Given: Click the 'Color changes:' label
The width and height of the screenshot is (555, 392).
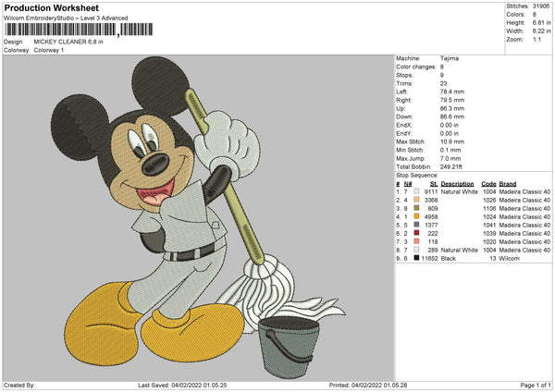Looking at the screenshot, I should tap(416, 67).
